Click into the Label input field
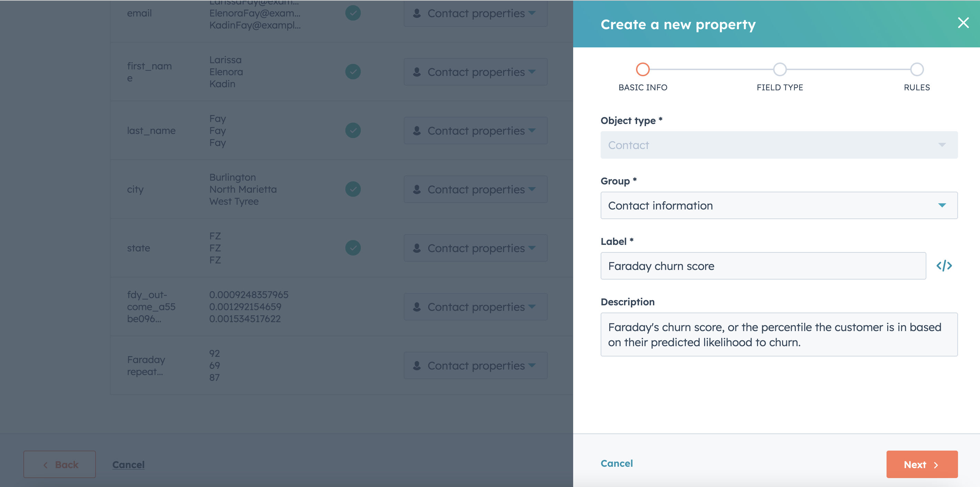 click(x=763, y=266)
